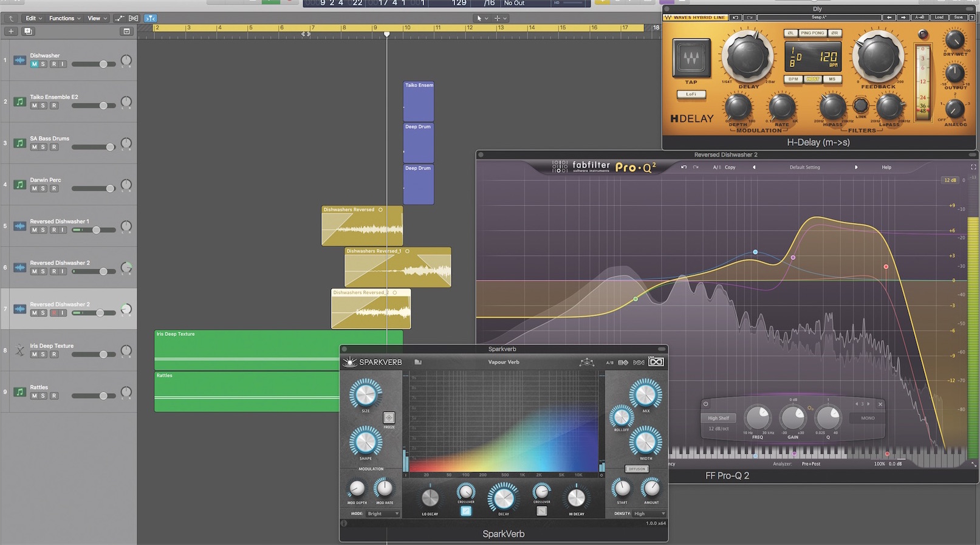The height and width of the screenshot is (545, 980).
Task: Open the Pro-Q 2 slope 12 dB/oct dropdown
Action: (719, 429)
